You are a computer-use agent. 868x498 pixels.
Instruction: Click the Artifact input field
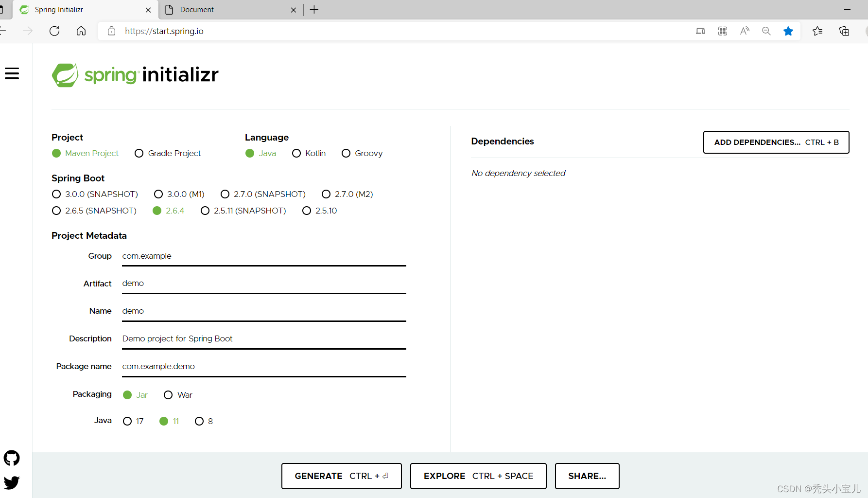pyautogui.click(x=264, y=284)
